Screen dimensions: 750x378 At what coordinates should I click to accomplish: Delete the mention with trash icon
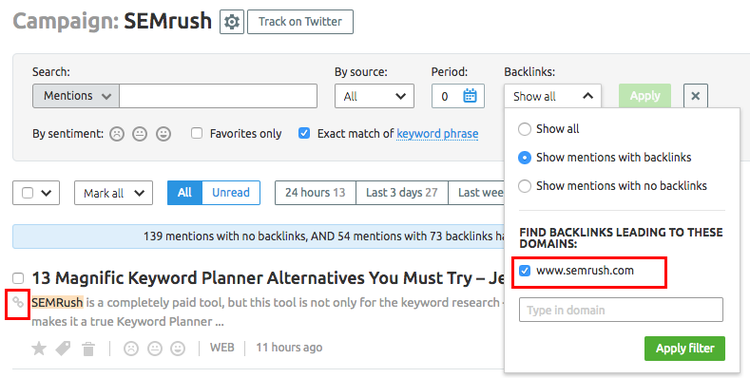(88, 349)
